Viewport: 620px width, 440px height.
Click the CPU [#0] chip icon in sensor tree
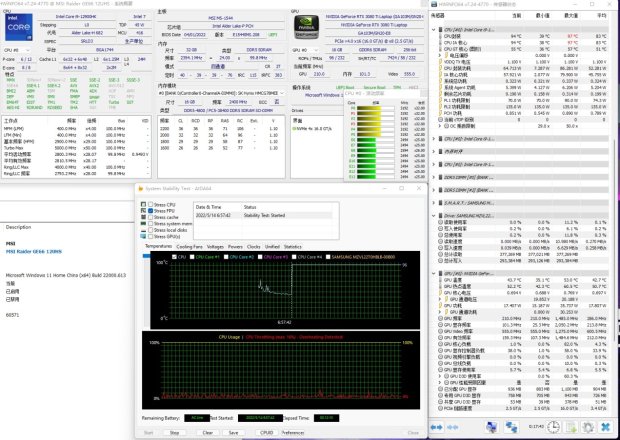440,30
